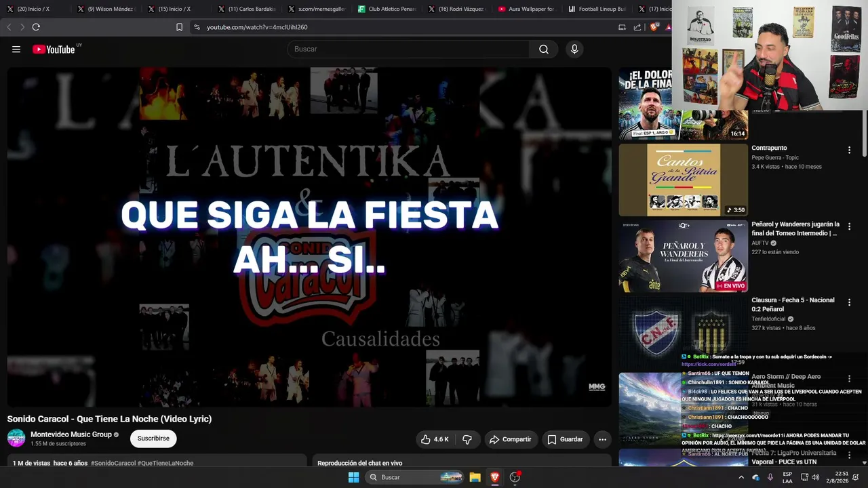This screenshot has height=488, width=868.
Task: Focus the YouTube Buscar search field
Action: pos(408,49)
